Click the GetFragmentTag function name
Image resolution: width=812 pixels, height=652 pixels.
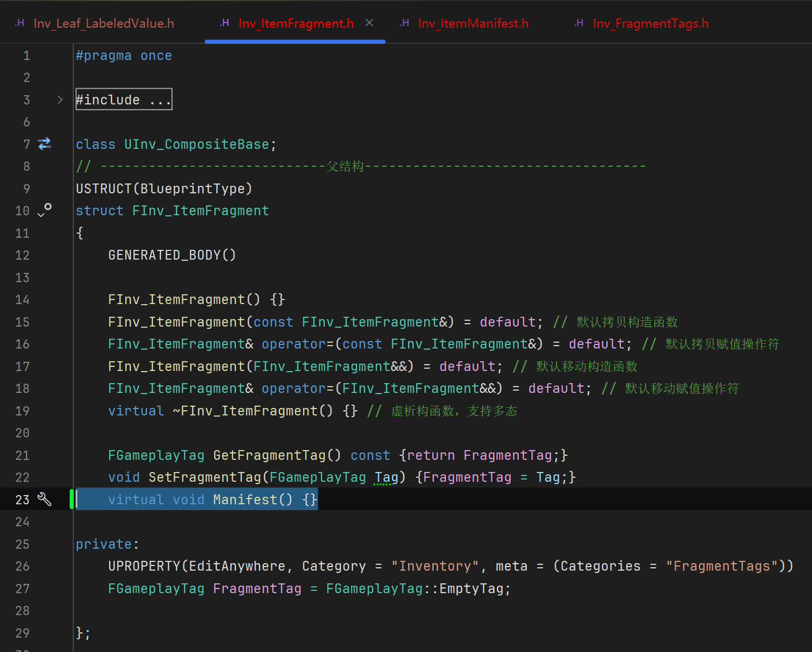[x=269, y=455]
